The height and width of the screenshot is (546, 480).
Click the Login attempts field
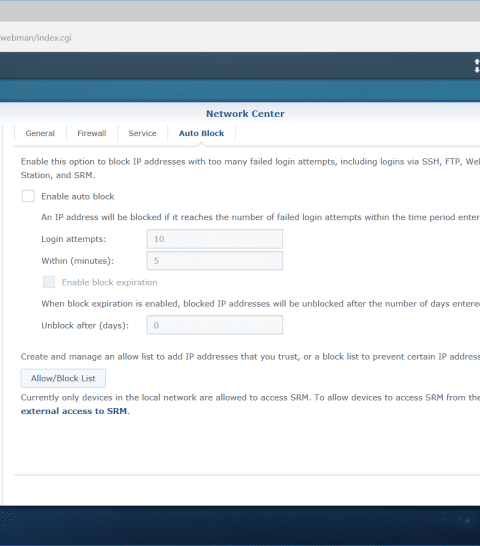click(215, 239)
